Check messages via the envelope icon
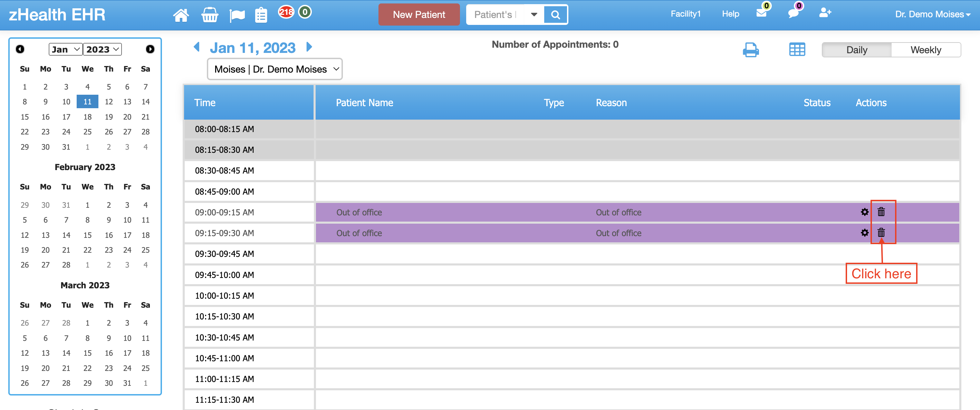The image size is (980, 410). click(x=762, y=14)
